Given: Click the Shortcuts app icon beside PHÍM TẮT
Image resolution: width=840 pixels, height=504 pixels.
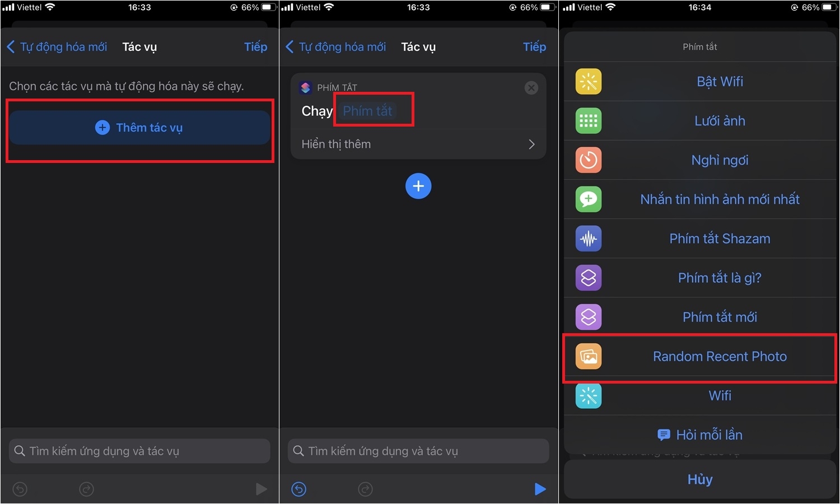Looking at the screenshot, I should 305,87.
